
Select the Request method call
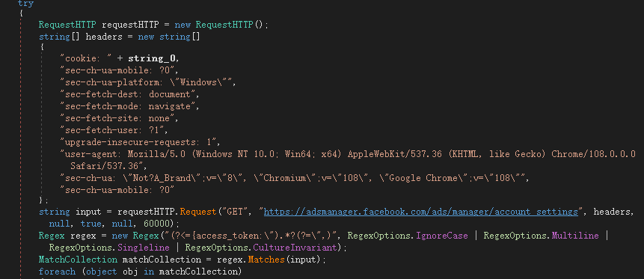click(198, 212)
